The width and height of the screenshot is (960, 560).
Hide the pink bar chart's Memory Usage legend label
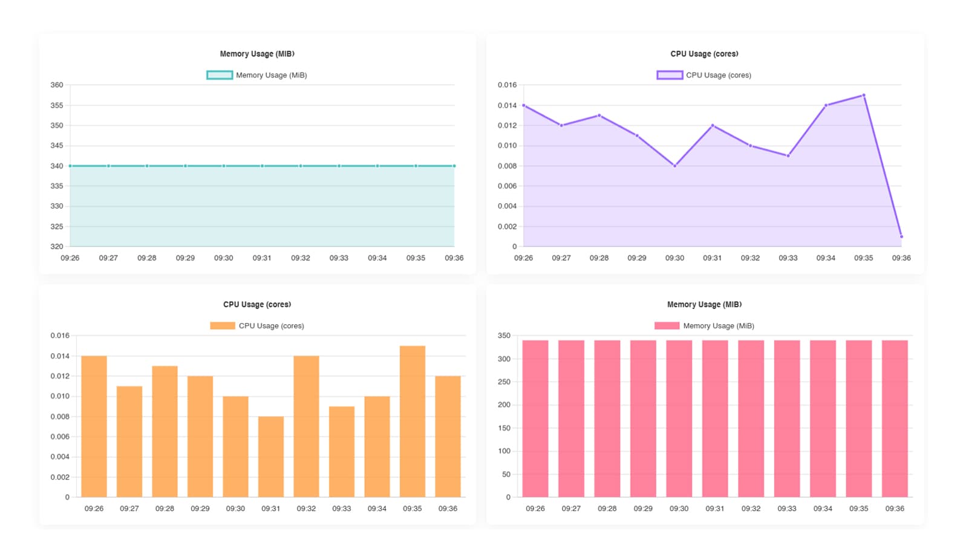coord(718,325)
